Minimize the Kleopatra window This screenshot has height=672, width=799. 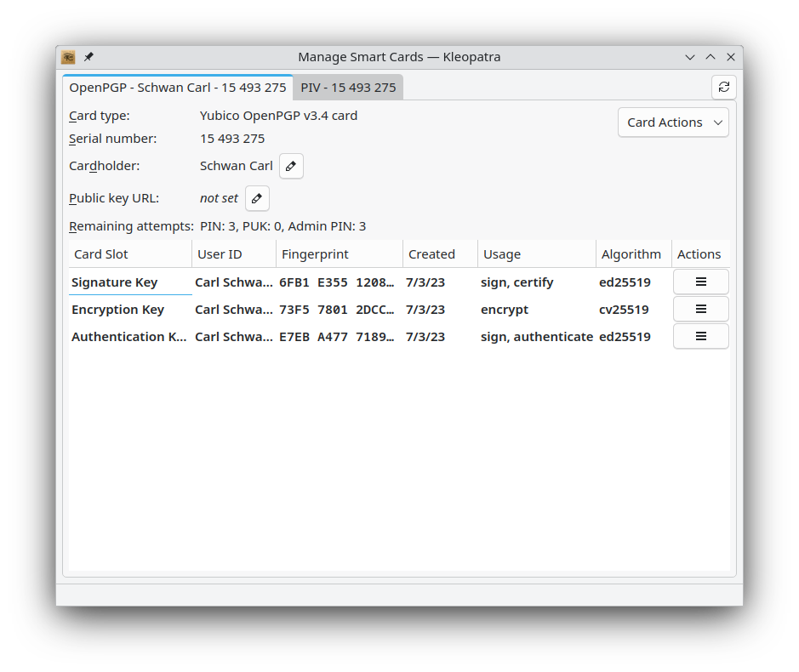690,57
